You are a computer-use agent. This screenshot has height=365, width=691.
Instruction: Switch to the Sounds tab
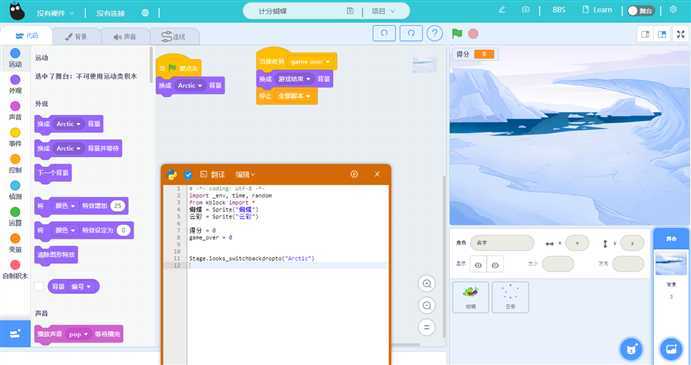pyautogui.click(x=125, y=37)
